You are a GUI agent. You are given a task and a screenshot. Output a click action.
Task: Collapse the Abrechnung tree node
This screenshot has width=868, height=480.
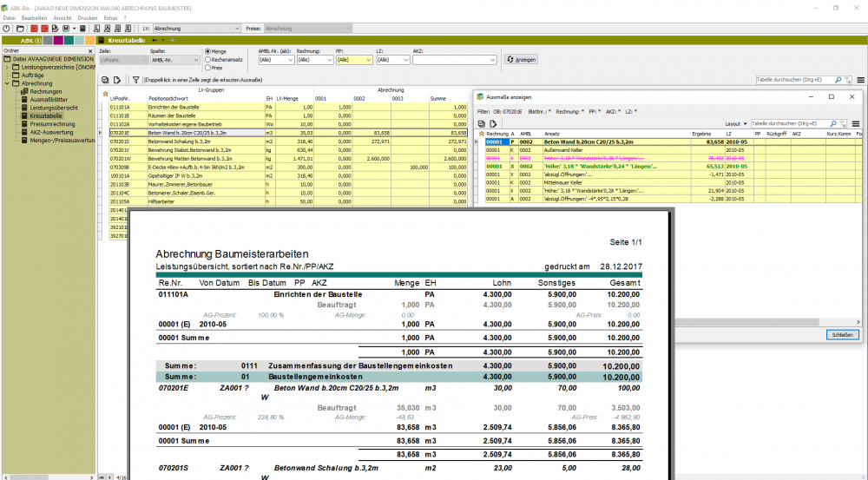[7, 83]
